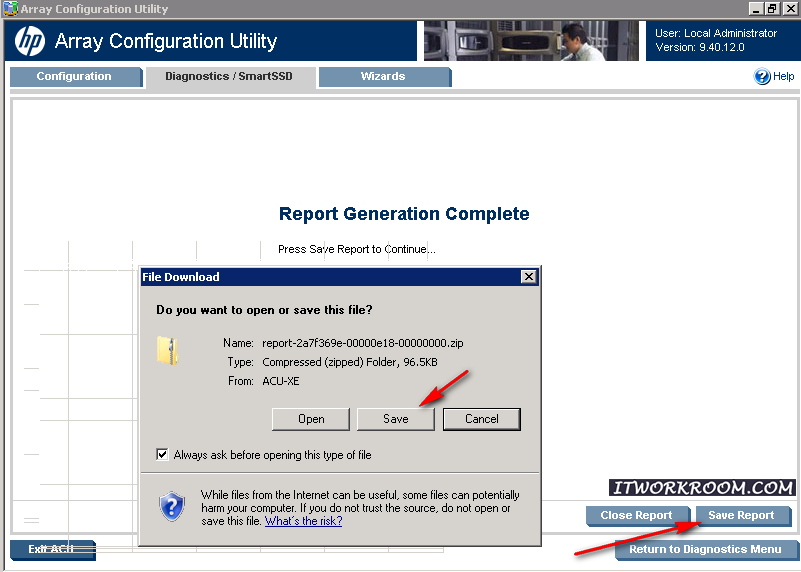Click the Report Generation Complete heading
This screenshot has height=572, width=801.
404,213
